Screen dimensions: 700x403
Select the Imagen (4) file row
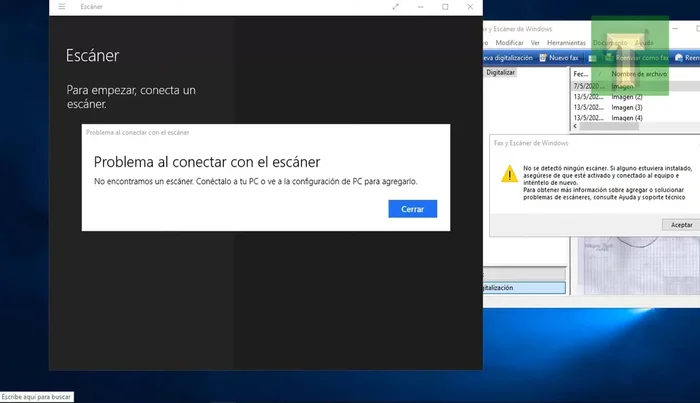[x=636, y=118]
